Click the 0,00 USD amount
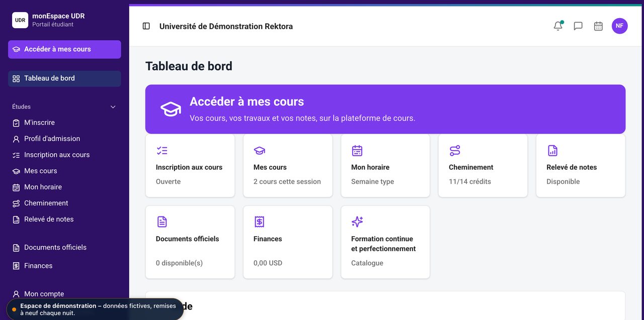Image resolution: width=644 pixels, height=320 pixels. [268, 263]
